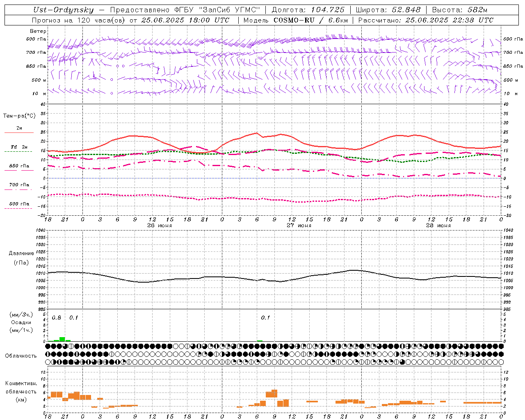The height and width of the screenshot is (420, 525).
Task: Click the '10 м' wind level label on left axis
Action: click(x=39, y=94)
